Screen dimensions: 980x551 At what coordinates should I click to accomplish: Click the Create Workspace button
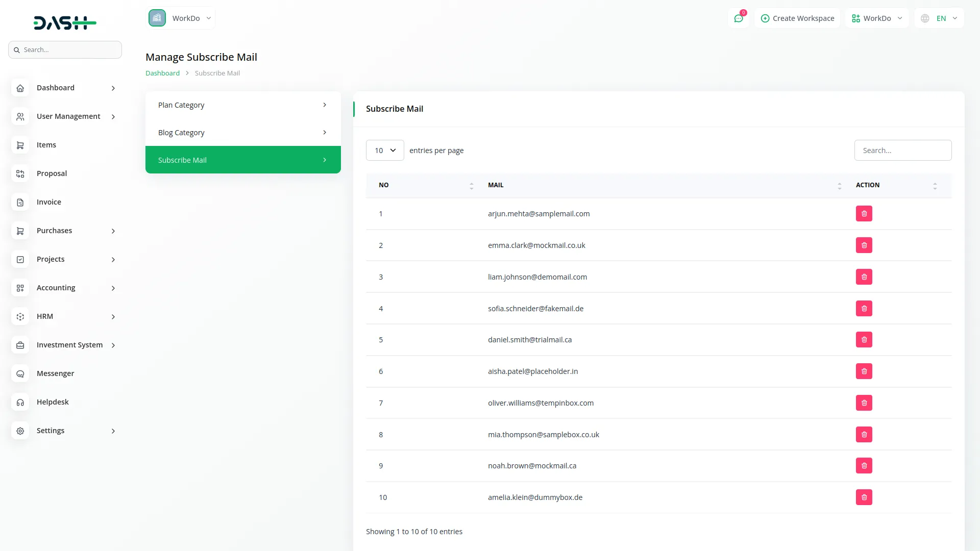(x=797, y=18)
